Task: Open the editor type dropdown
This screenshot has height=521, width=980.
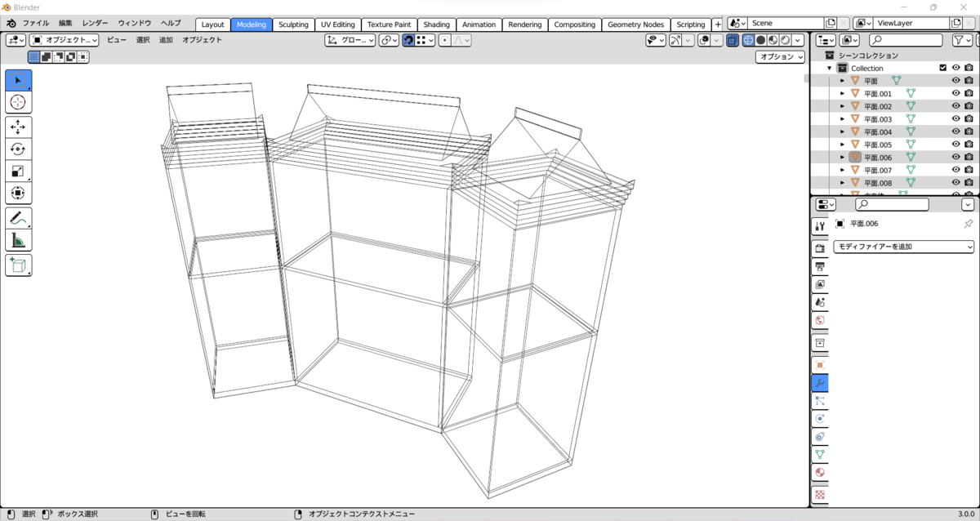Action: [x=16, y=40]
